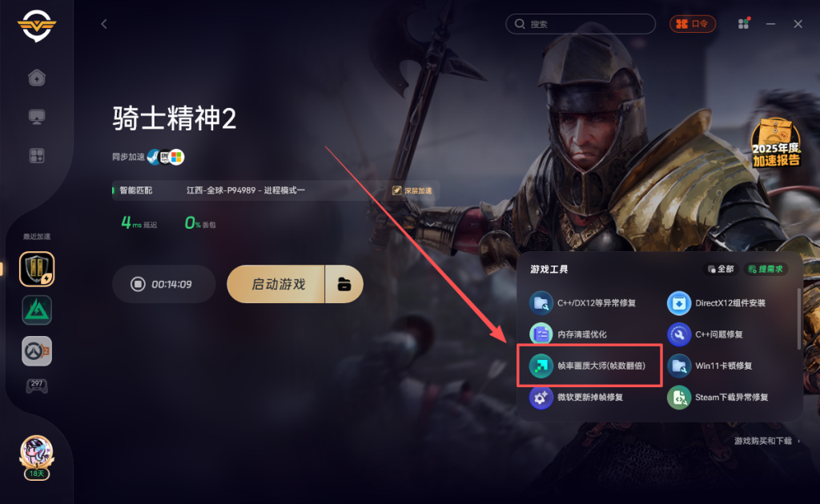Open the 内存清理优化 tool
Image resolution: width=820 pixels, height=504 pixels.
tap(569, 334)
